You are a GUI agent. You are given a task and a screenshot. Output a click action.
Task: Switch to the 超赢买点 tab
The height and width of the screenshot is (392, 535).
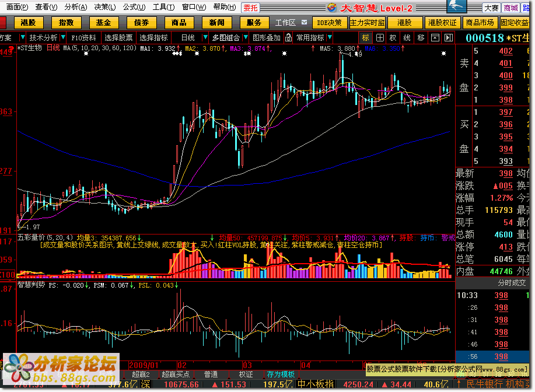(176, 374)
